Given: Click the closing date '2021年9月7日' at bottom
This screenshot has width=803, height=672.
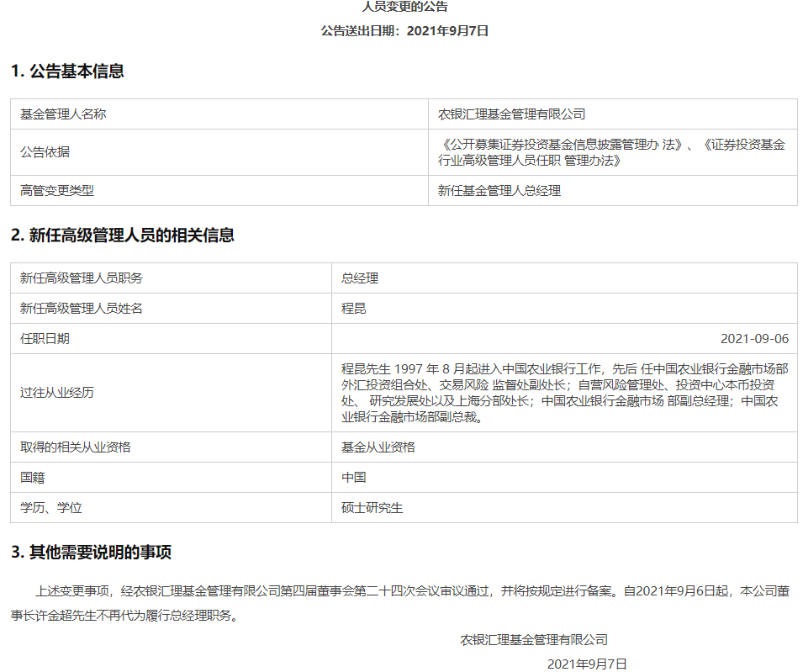Looking at the screenshot, I should [x=587, y=664].
